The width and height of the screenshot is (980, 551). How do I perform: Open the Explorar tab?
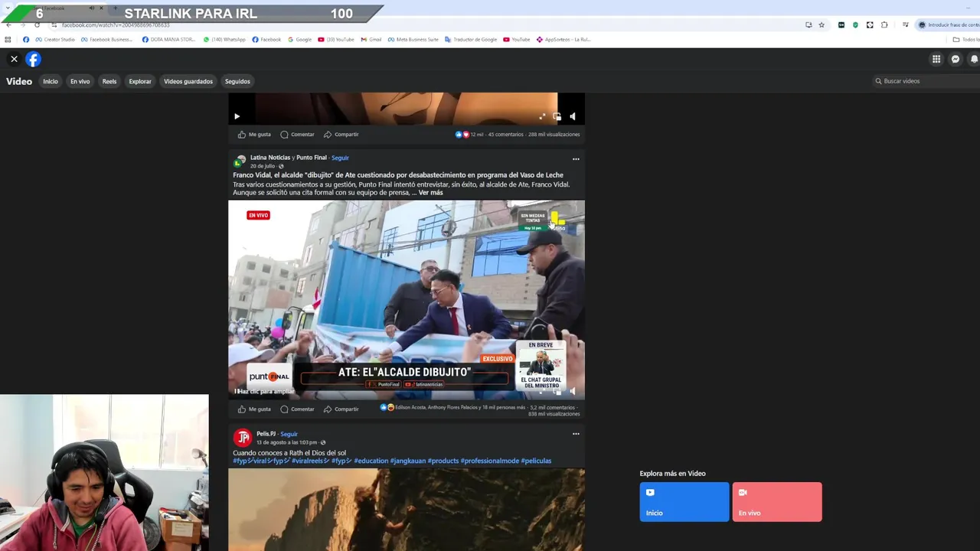[140, 81]
